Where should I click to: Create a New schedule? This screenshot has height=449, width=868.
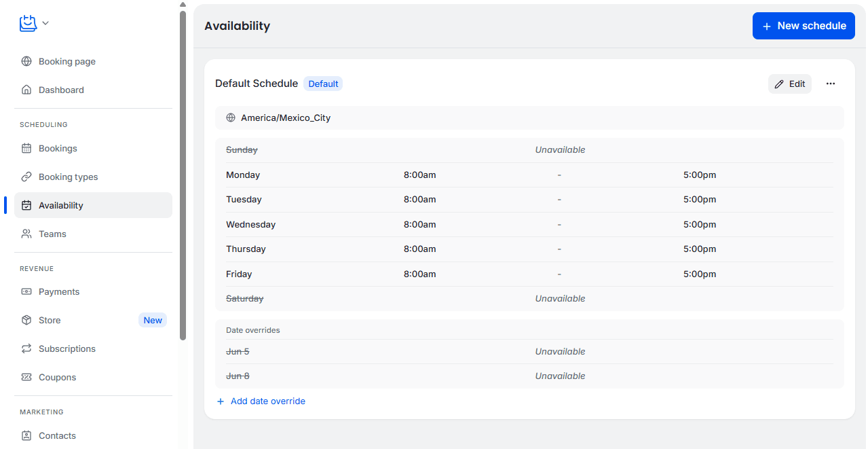[804, 26]
